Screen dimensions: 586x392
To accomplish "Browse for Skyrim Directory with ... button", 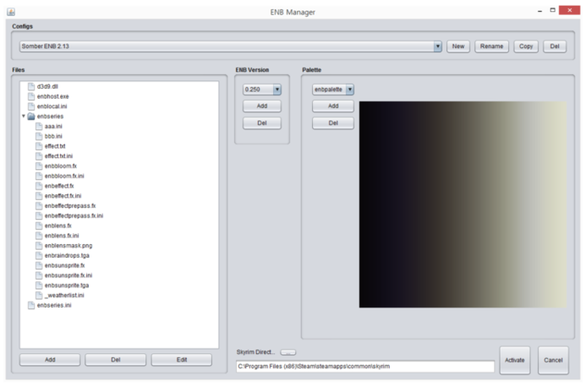I will tap(288, 352).
